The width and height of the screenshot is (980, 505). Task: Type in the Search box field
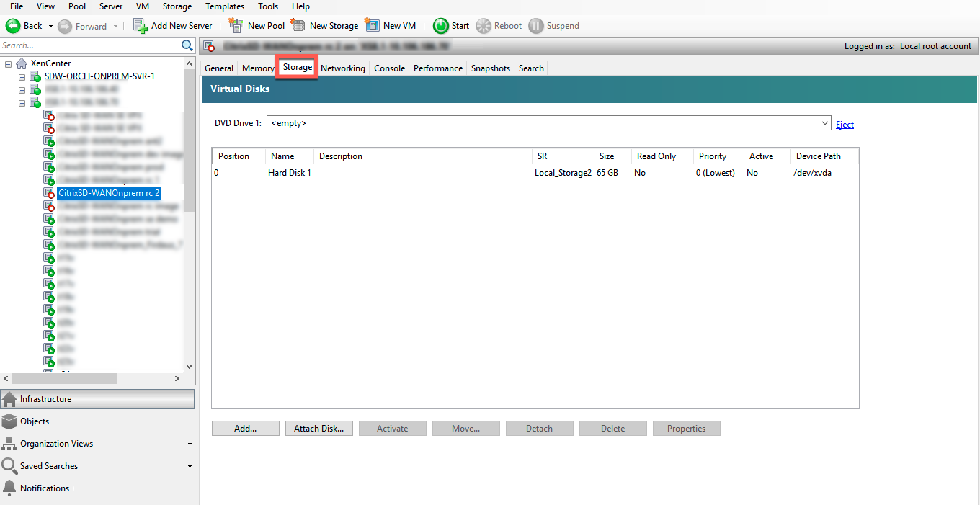point(90,45)
